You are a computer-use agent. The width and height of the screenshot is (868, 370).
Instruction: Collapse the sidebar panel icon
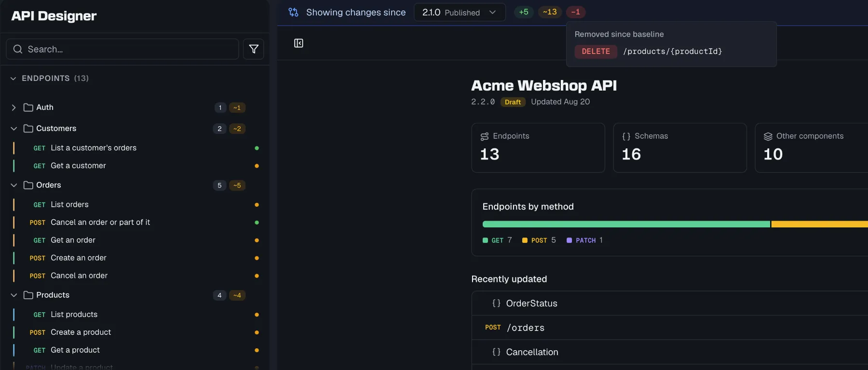pos(298,43)
